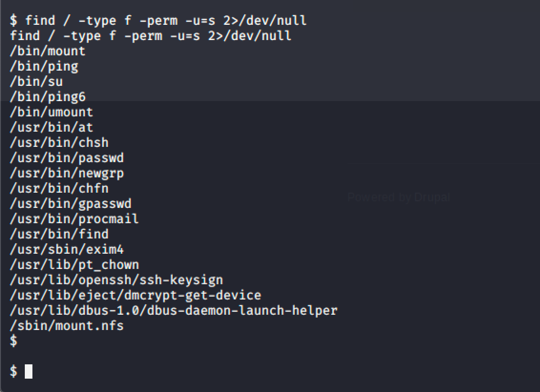Image resolution: width=540 pixels, height=392 pixels.
Task: Click the dmcrypt-get-device line
Action: pos(135,295)
